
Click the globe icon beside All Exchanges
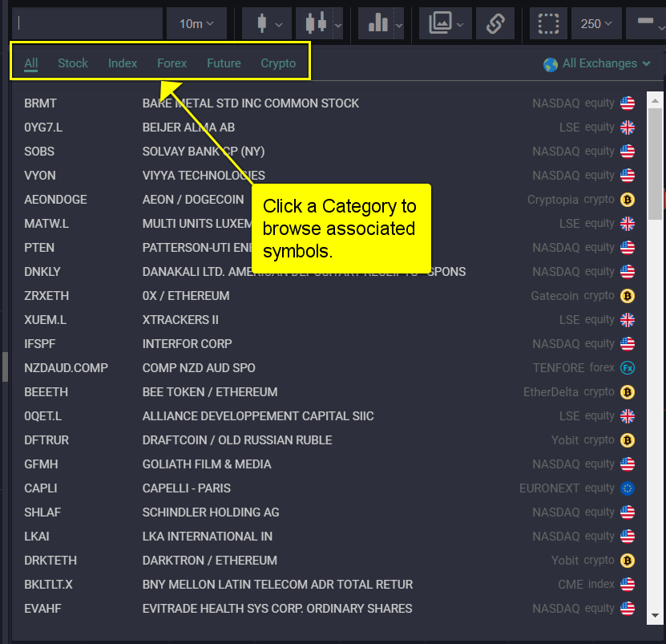(550, 65)
